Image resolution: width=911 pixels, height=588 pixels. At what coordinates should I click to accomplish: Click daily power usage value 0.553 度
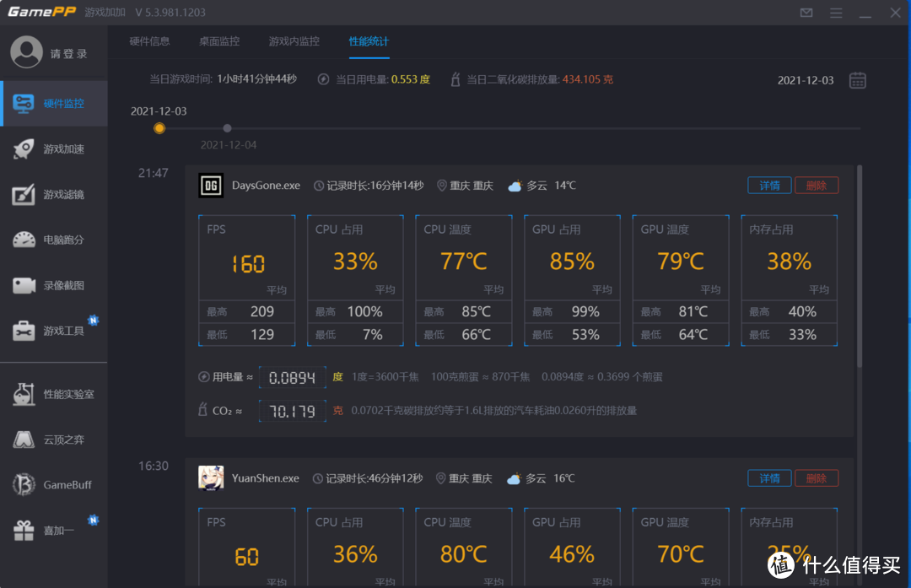tap(411, 79)
